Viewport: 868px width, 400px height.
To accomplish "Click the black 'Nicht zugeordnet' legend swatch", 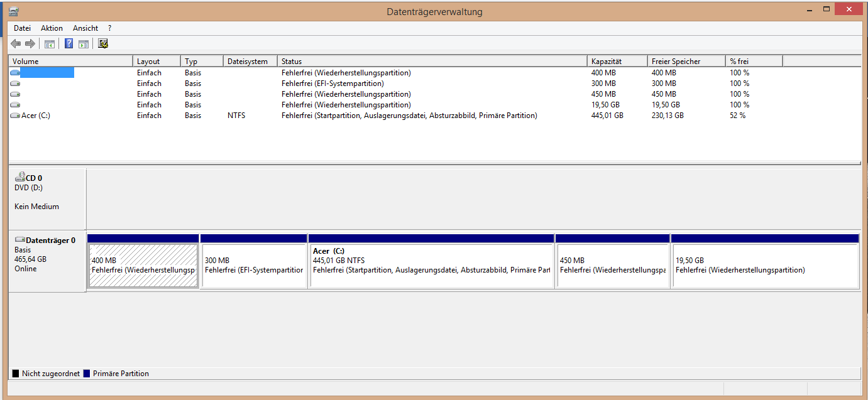I will pyautogui.click(x=16, y=374).
